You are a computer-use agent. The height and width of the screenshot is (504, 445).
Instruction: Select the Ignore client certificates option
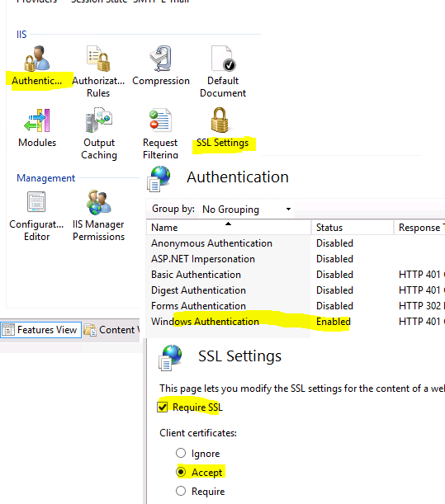pyautogui.click(x=181, y=453)
